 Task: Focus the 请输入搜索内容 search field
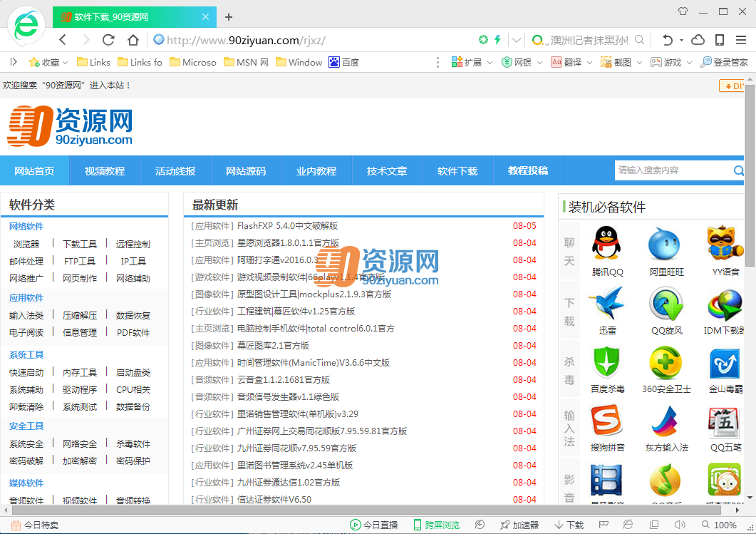tap(673, 170)
